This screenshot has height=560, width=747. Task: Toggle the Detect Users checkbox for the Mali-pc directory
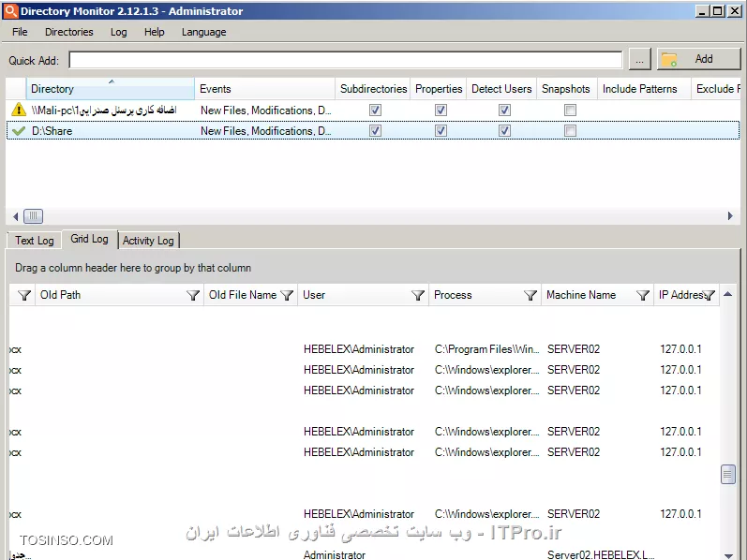(504, 110)
